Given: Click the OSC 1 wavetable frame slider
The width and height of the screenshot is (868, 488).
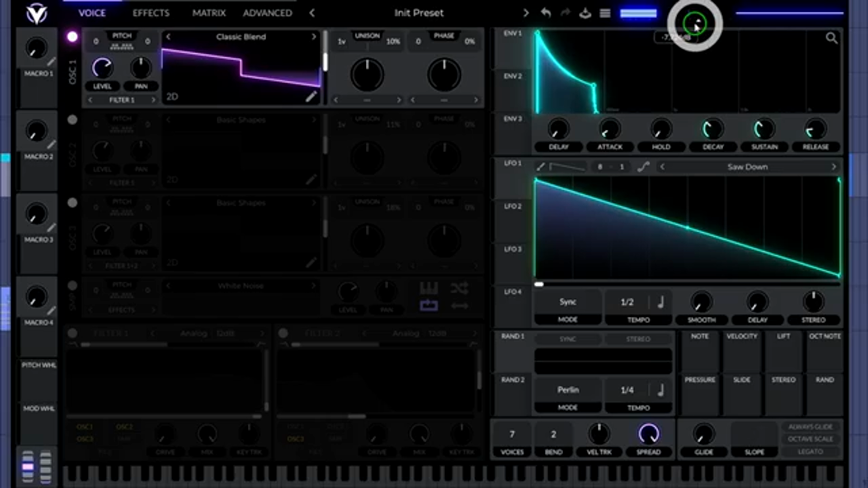Looking at the screenshot, I should [325, 61].
